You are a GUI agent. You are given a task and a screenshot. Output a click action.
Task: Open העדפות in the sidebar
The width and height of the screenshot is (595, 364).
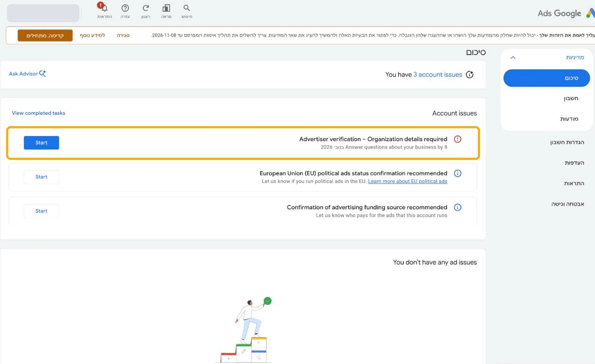tap(574, 163)
